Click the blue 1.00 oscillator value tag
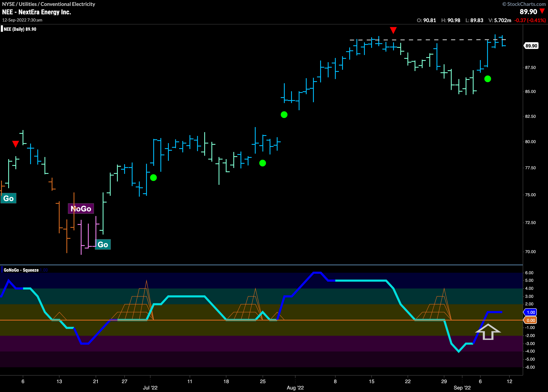This screenshot has width=548, height=392. 530,312
